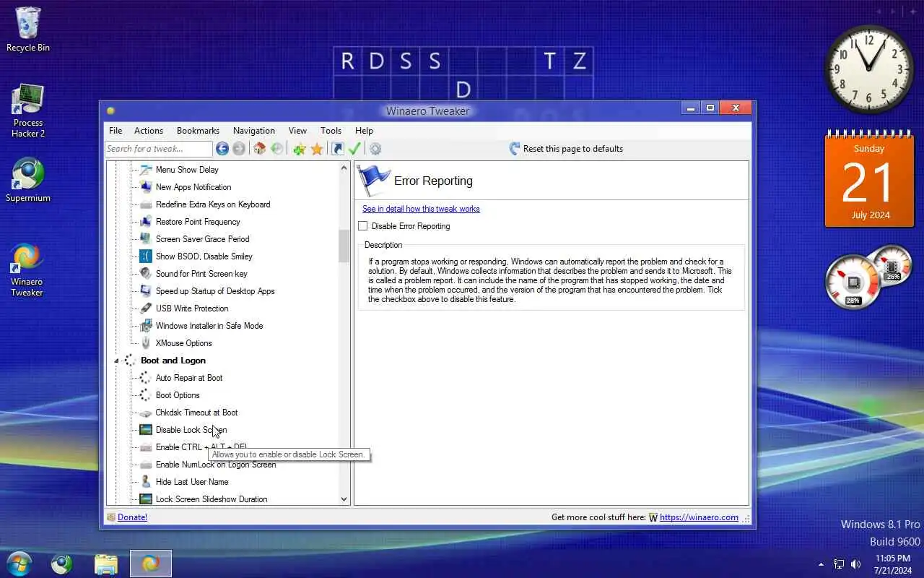This screenshot has height=578, width=924.
Task: Open the Start menu orb
Action: click(x=19, y=563)
